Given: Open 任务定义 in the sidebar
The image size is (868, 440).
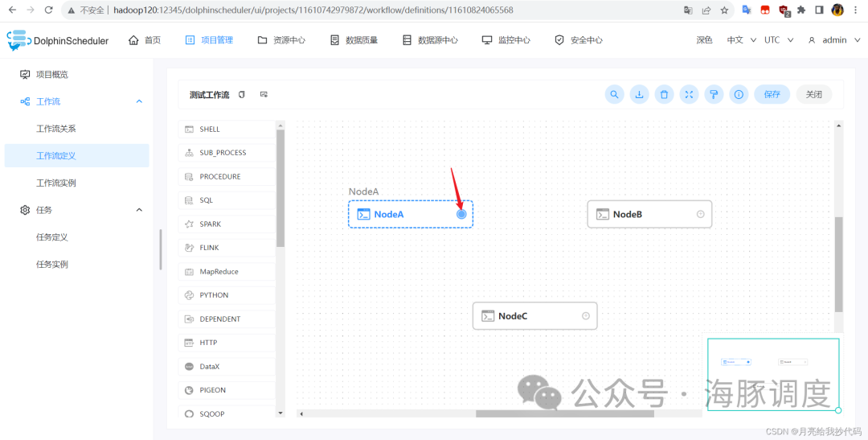Looking at the screenshot, I should [x=76, y=237].
